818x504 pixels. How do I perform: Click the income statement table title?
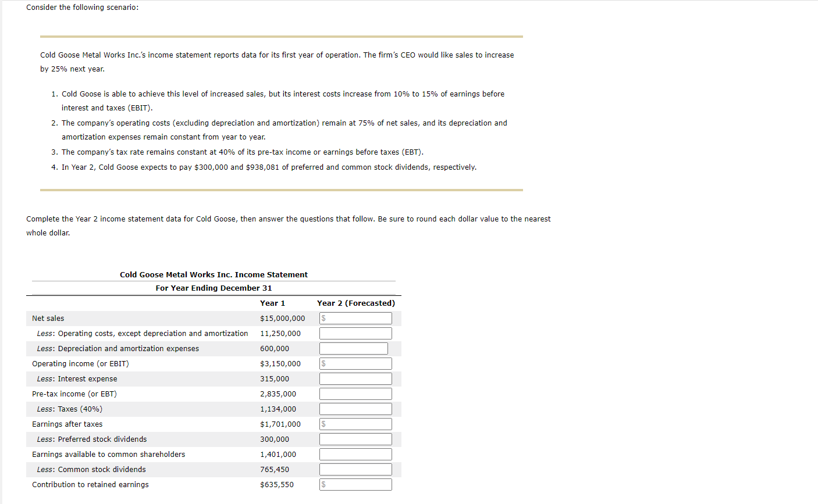pos(213,274)
